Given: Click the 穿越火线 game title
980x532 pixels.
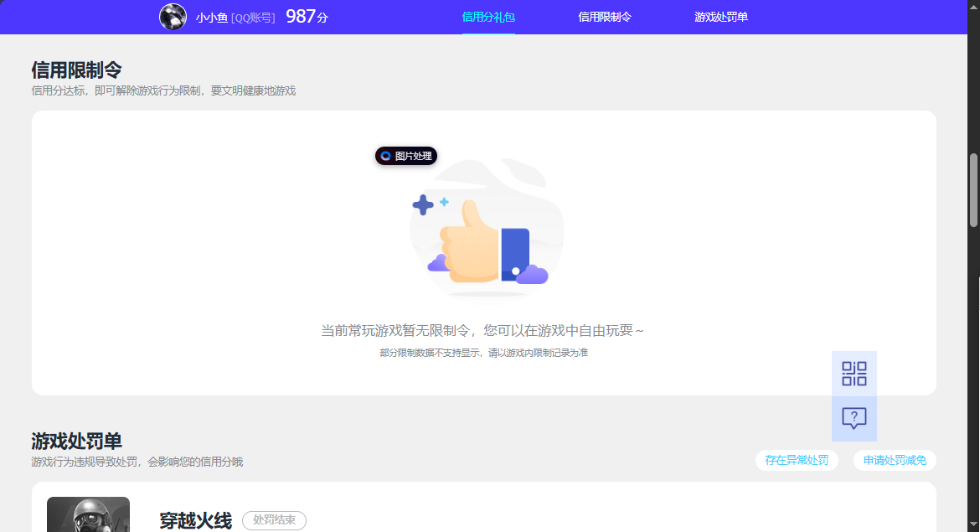Looking at the screenshot, I should [196, 520].
